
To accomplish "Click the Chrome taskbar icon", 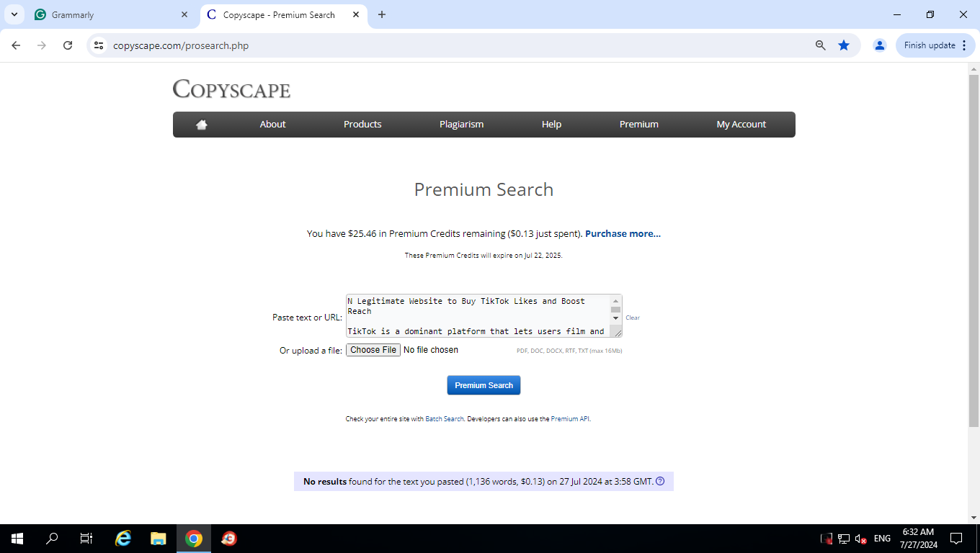I will click(193, 539).
